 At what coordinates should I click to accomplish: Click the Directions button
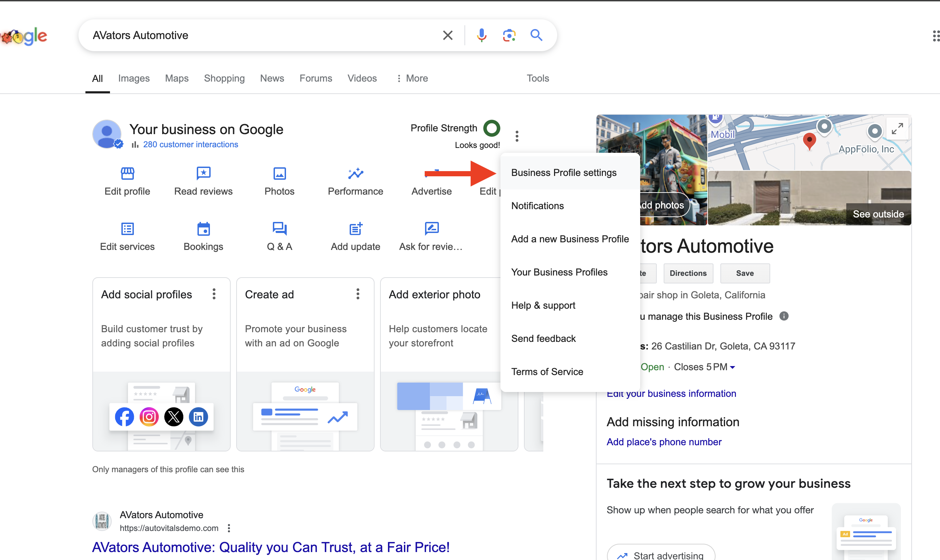[x=688, y=273]
